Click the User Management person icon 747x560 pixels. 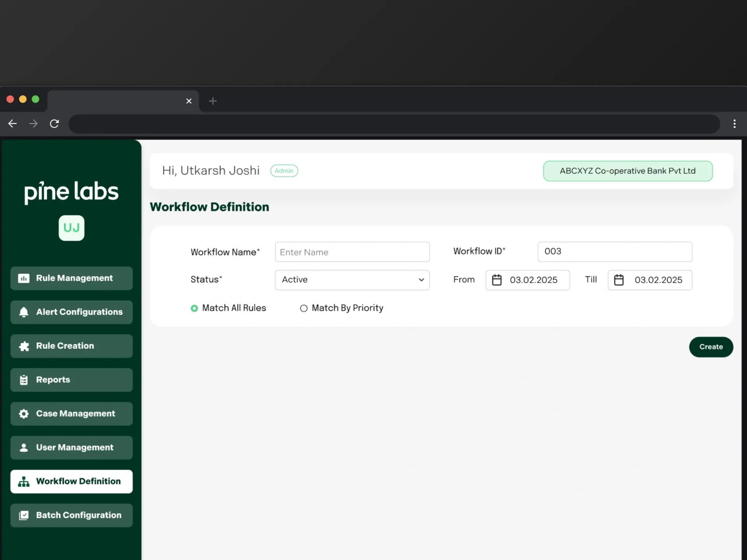click(24, 448)
